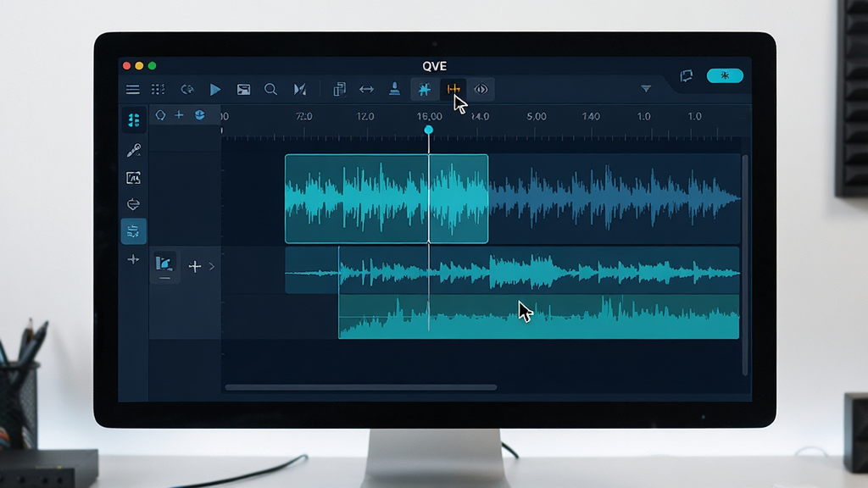Select the stamp tool in the toolbar
The height and width of the screenshot is (488, 868).
(395, 88)
